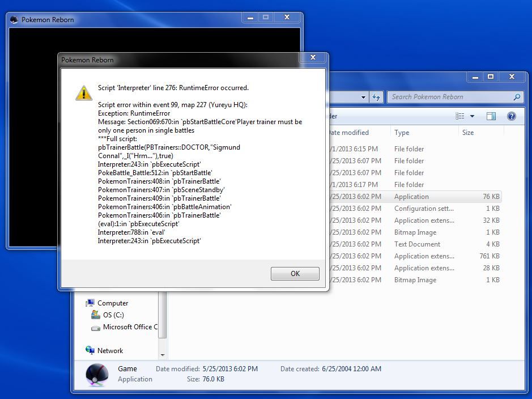Select the 76 KB Application file row

(x=414, y=197)
